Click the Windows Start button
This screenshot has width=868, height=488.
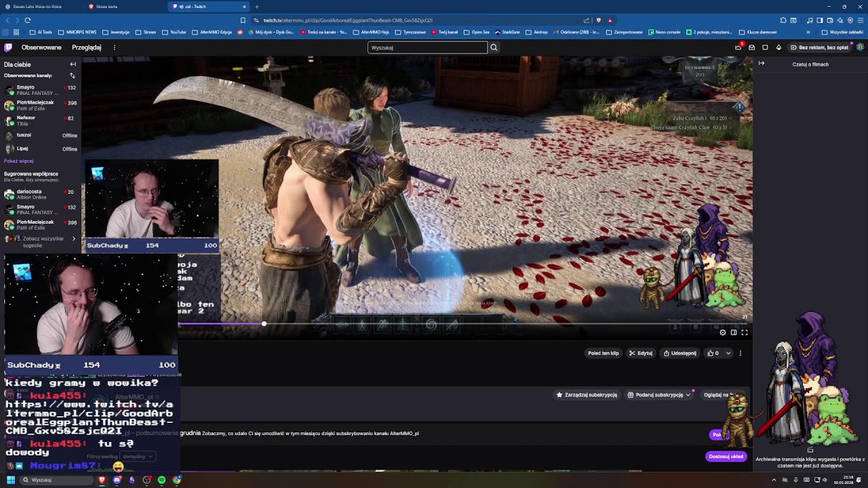[11, 480]
